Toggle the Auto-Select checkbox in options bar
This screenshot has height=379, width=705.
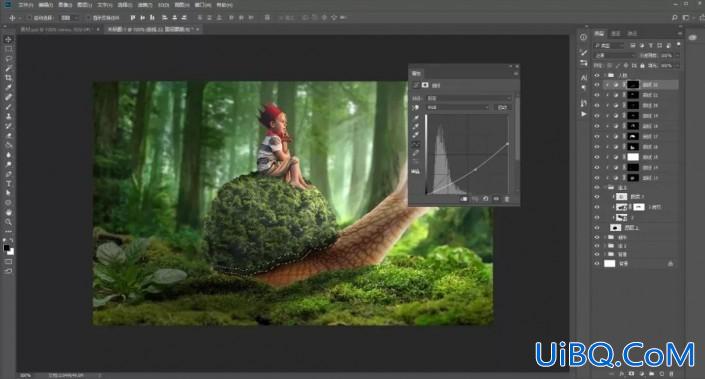click(x=29, y=18)
